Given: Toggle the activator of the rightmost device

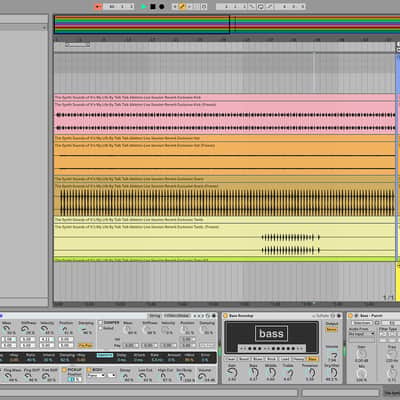Looking at the screenshot, I should [350, 316].
